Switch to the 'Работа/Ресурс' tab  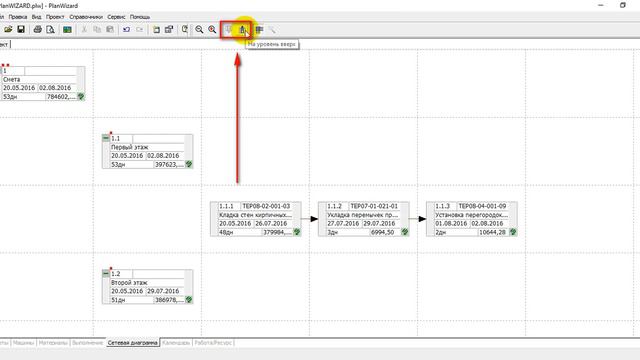pos(213,343)
